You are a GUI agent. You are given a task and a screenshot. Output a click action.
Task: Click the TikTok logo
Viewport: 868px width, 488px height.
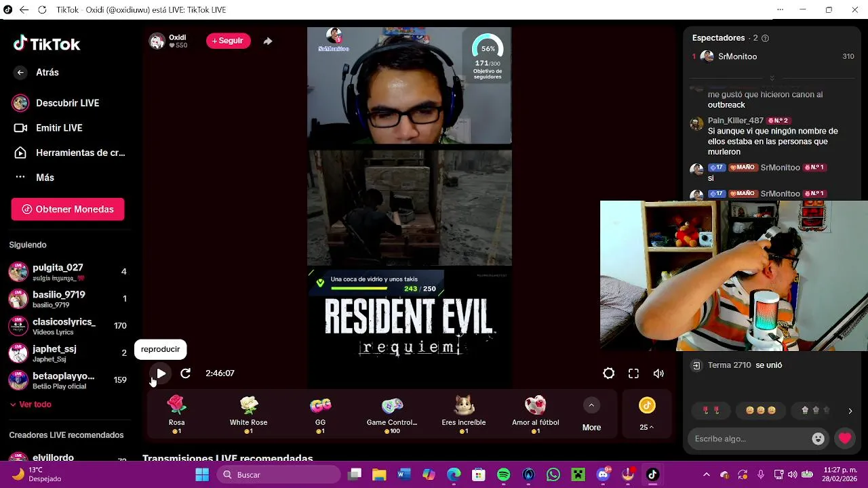point(46,44)
